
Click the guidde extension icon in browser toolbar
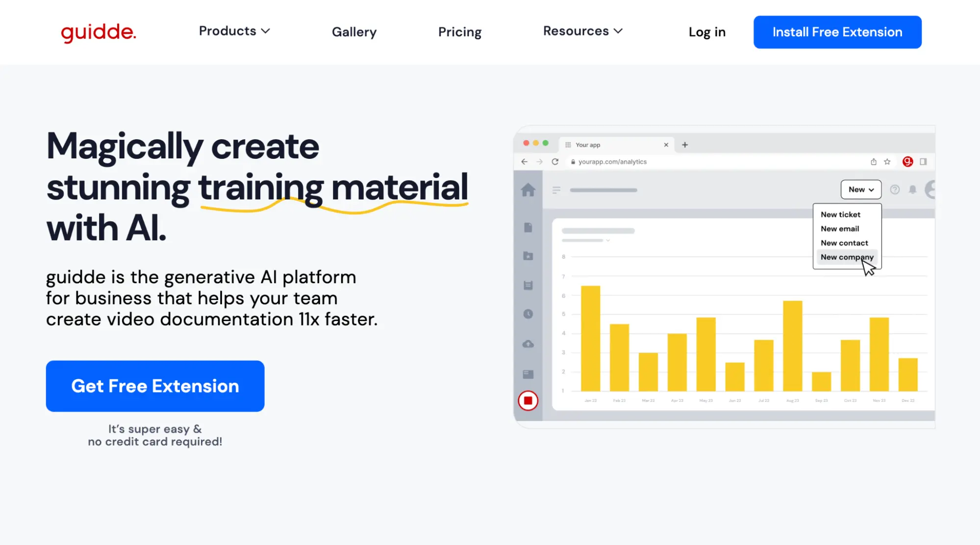[907, 162]
